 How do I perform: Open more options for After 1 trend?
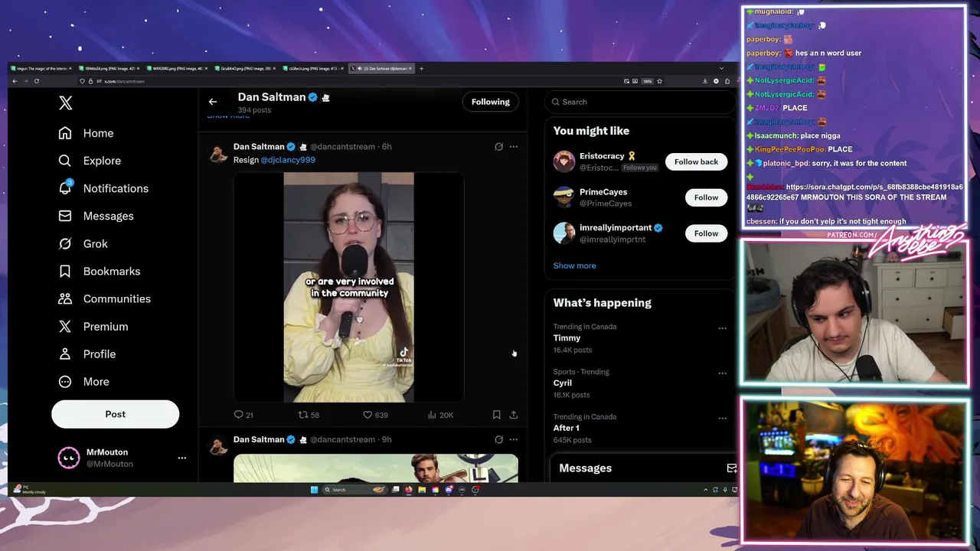722,419
